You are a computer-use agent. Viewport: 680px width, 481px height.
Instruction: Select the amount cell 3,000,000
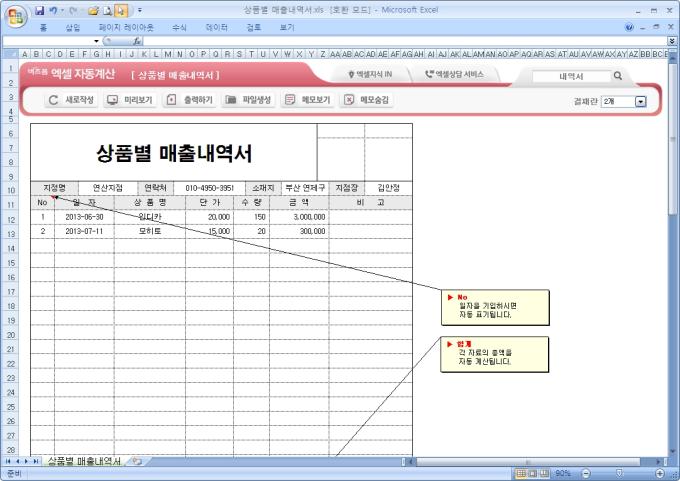[x=299, y=217]
